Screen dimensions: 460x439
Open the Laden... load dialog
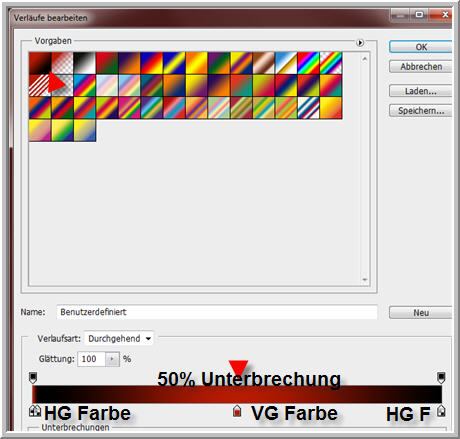point(421,91)
